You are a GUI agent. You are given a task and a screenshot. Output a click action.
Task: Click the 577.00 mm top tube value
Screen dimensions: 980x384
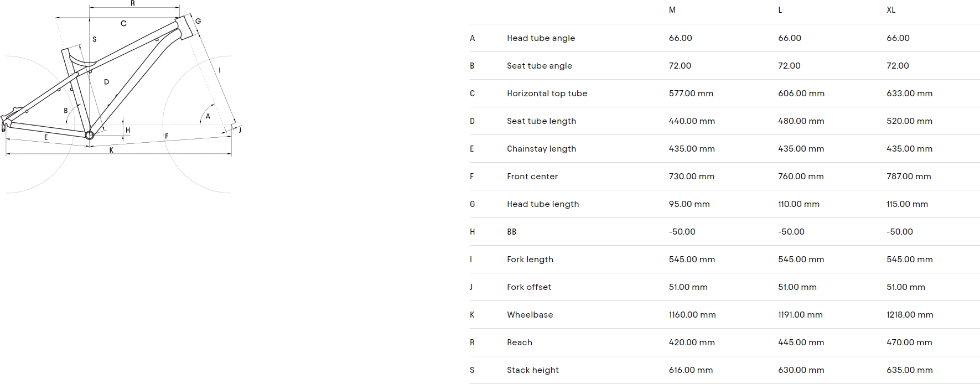691,94
